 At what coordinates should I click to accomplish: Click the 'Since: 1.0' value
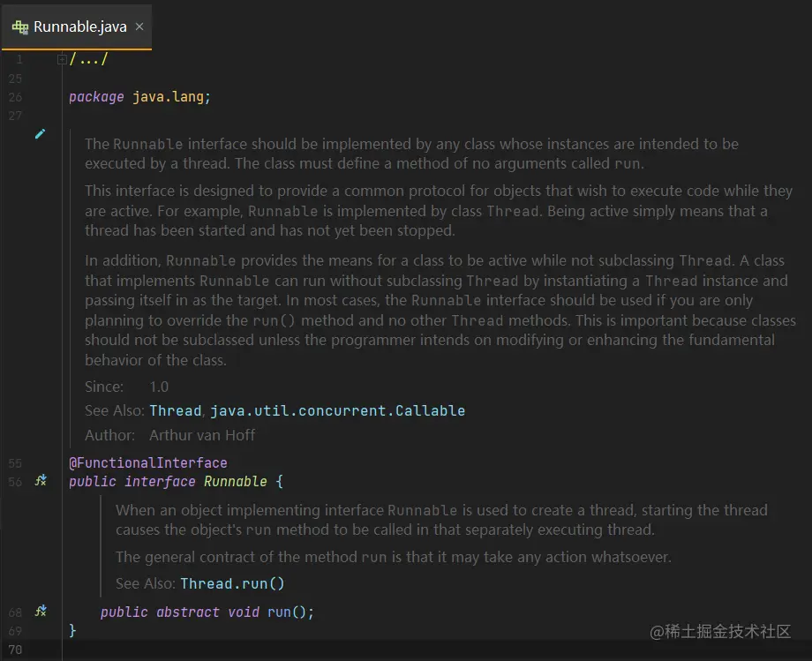(159, 387)
